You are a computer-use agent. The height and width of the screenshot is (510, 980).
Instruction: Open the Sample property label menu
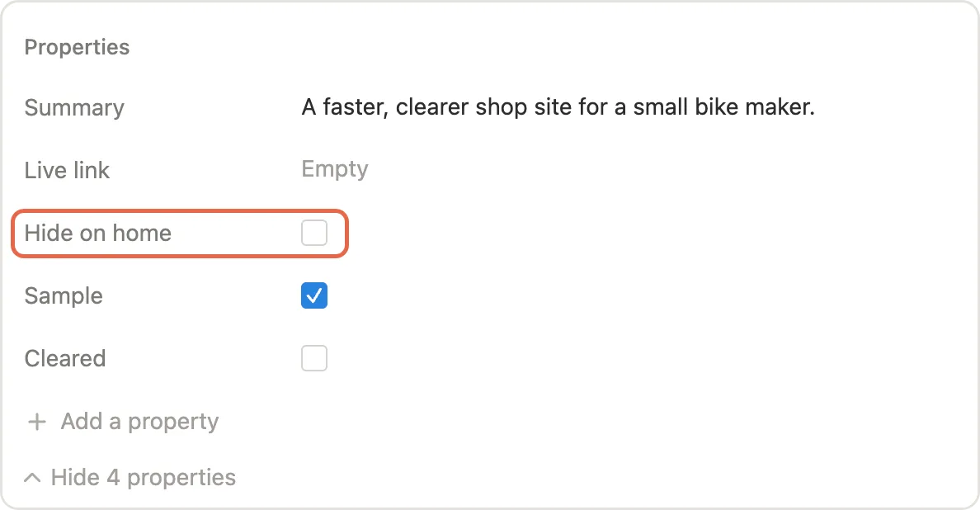(64, 295)
